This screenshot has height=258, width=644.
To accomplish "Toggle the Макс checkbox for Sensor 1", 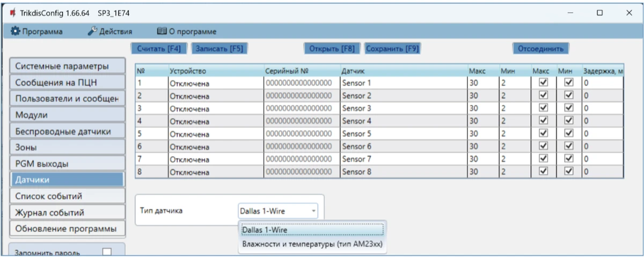I will (x=543, y=83).
